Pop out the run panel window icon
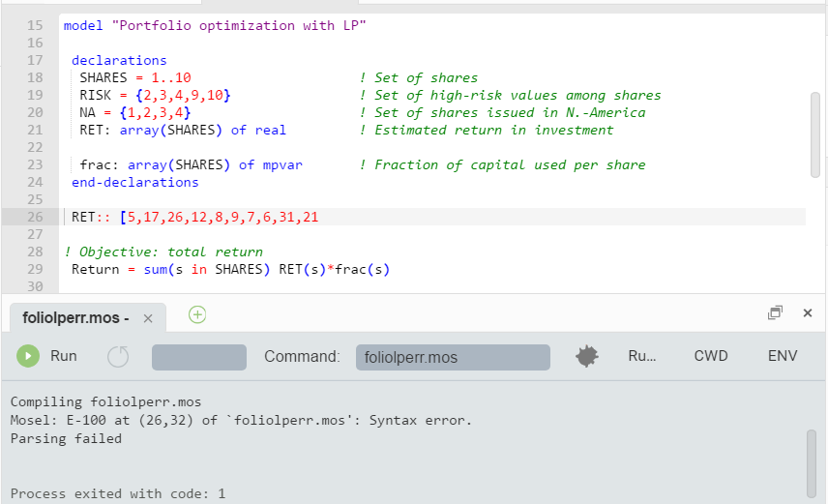Viewport: 828px width, 504px height. (x=775, y=312)
